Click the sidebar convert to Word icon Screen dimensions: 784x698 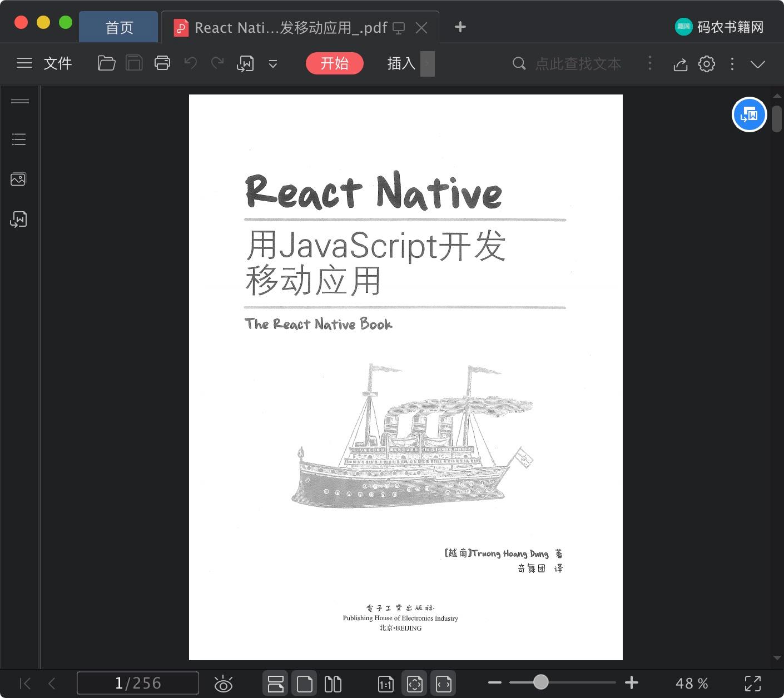18,220
